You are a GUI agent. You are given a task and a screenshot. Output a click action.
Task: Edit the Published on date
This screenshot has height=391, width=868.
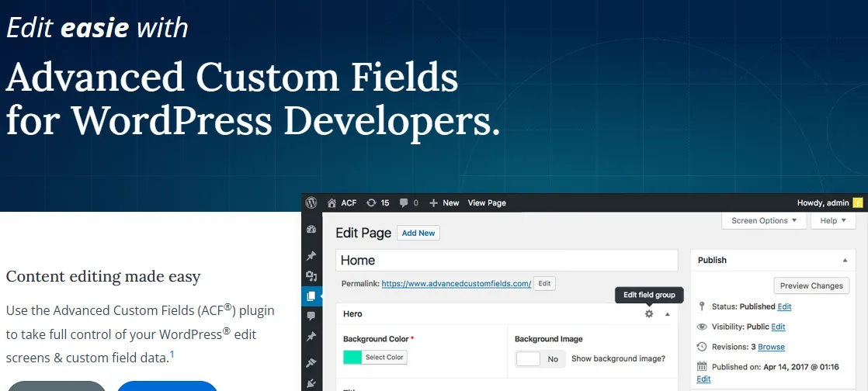point(703,379)
